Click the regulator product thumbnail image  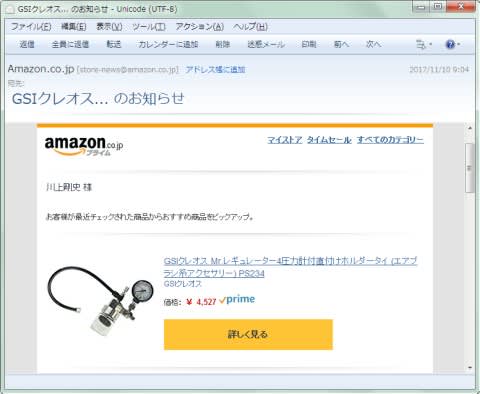tap(101, 301)
